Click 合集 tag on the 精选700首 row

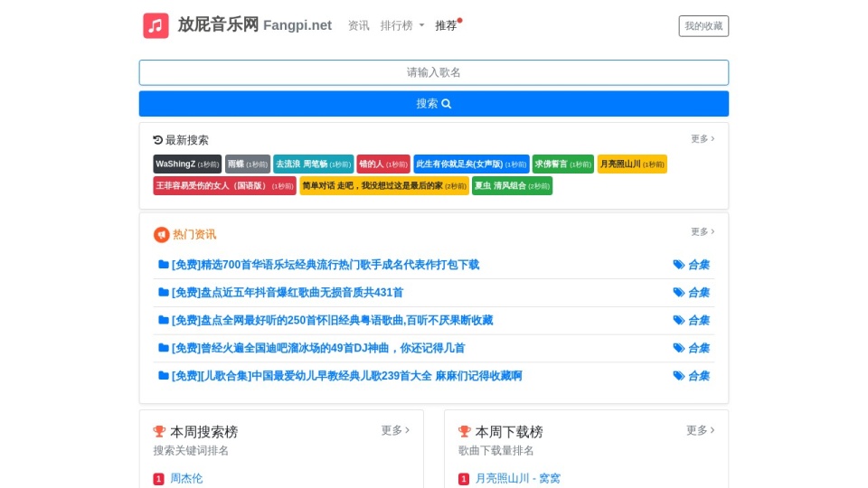pyautogui.click(x=692, y=265)
